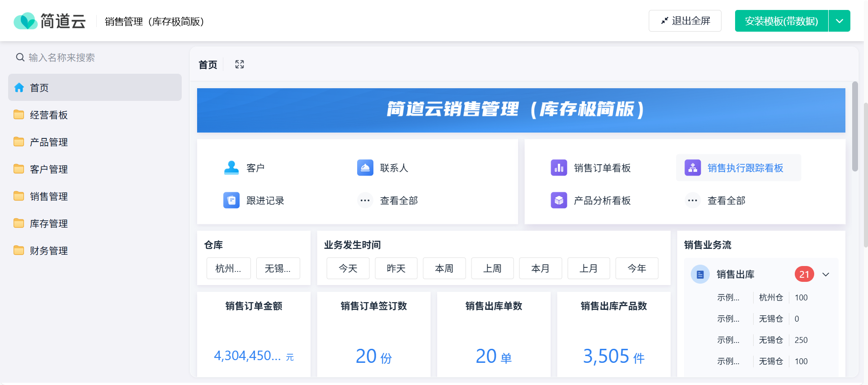Select 本周 time filter
The image size is (868, 385).
(444, 268)
